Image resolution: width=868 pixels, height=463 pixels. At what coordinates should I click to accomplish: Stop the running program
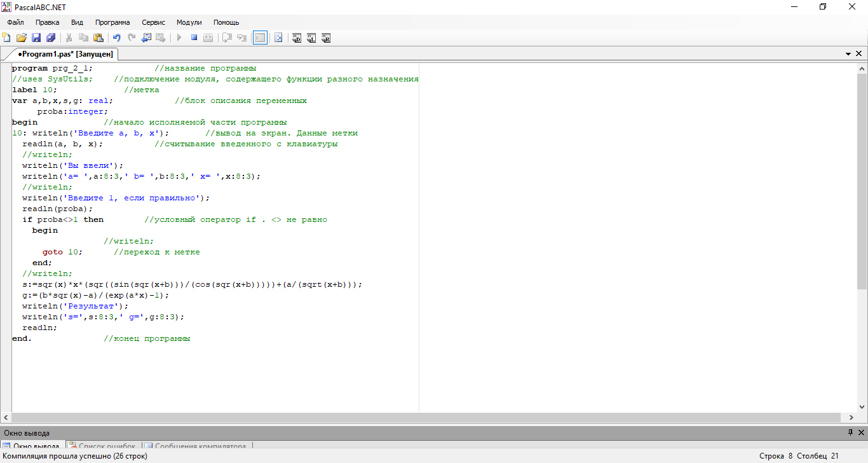194,38
